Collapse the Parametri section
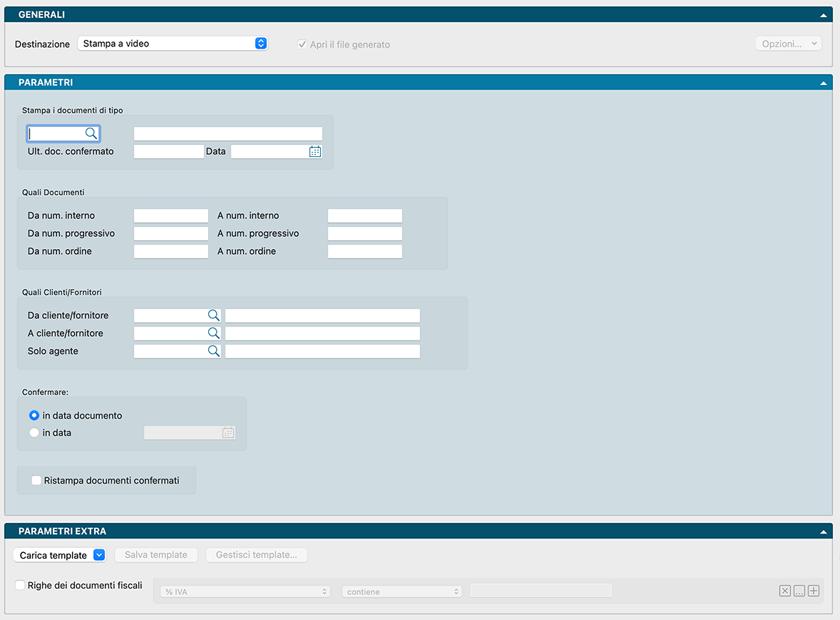Screen dimensions: 840x620 pos(824,83)
